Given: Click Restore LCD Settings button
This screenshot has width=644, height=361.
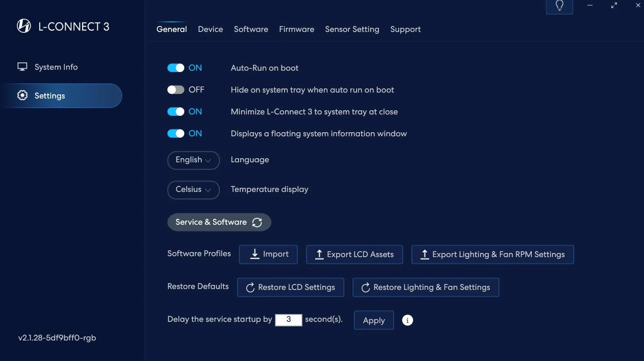Looking at the screenshot, I should click(x=291, y=288).
